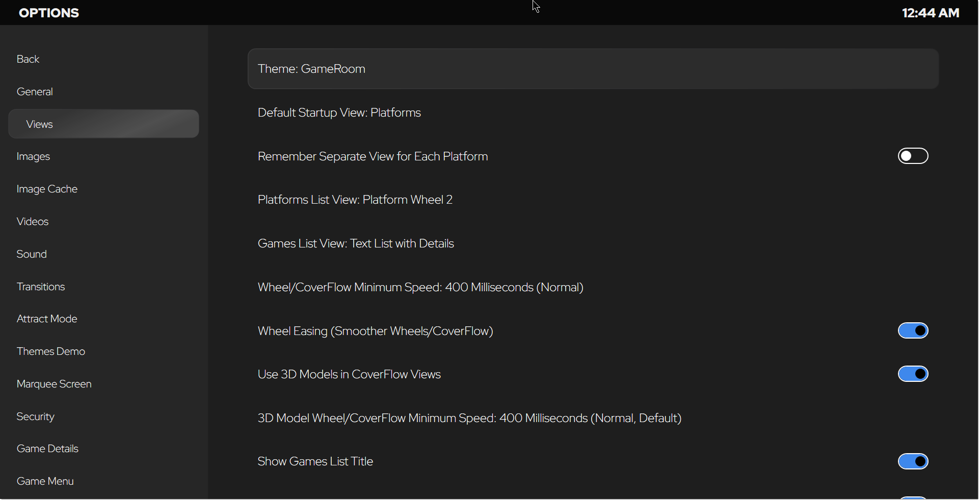This screenshot has width=980, height=501.
Task: Click the 12:44 AM clock
Action: click(x=931, y=13)
